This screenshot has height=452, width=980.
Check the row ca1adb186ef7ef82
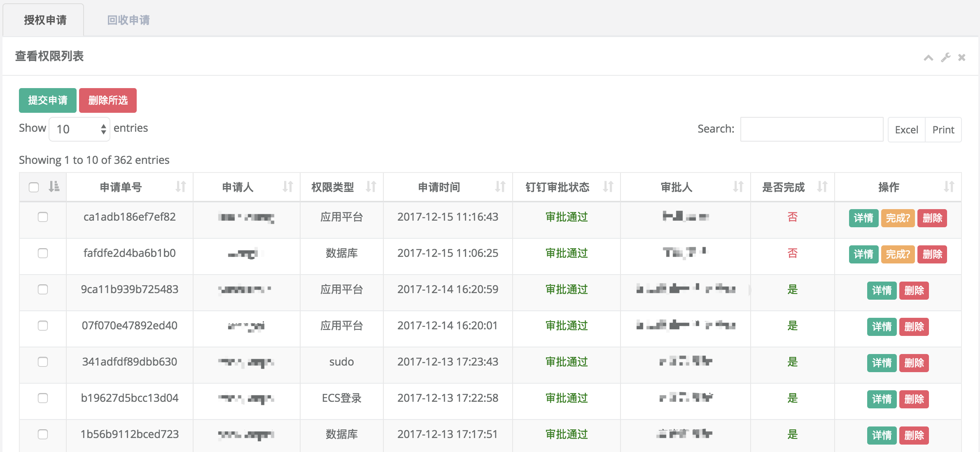tap(43, 217)
